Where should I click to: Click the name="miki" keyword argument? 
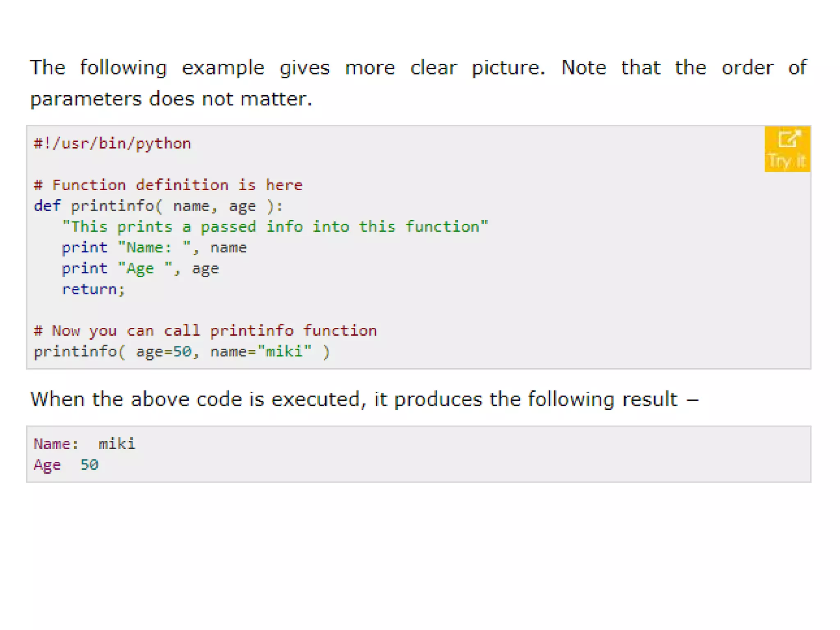pos(261,352)
